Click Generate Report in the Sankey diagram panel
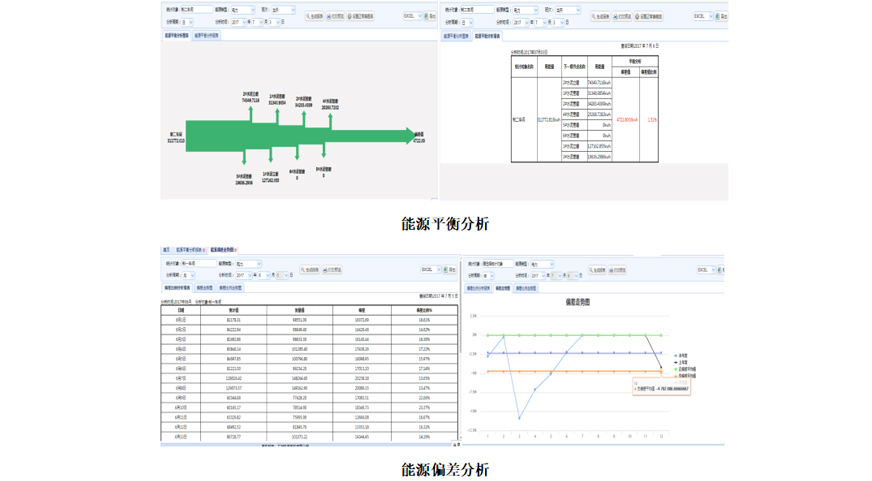This screenshot has width=872, height=481. [x=314, y=17]
